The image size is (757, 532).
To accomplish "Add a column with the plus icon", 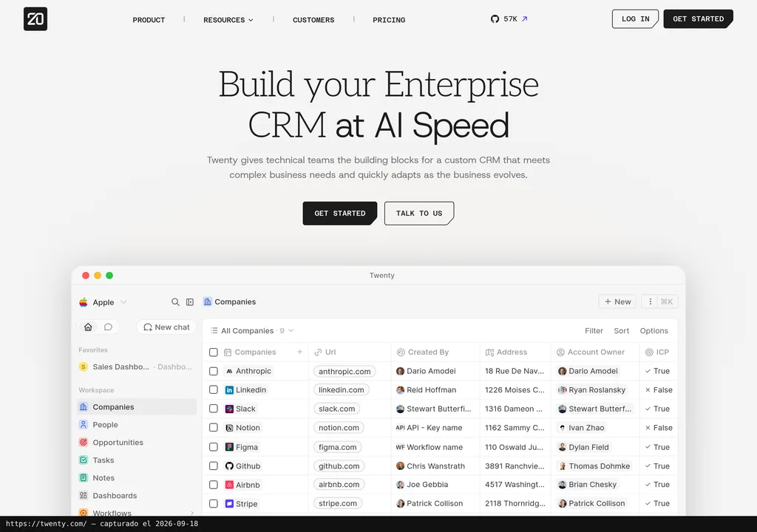I will click(x=299, y=352).
